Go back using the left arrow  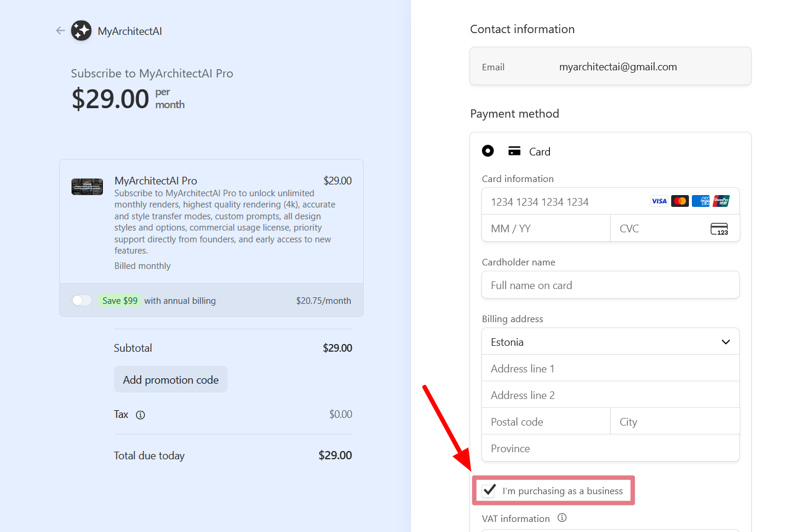(x=60, y=31)
